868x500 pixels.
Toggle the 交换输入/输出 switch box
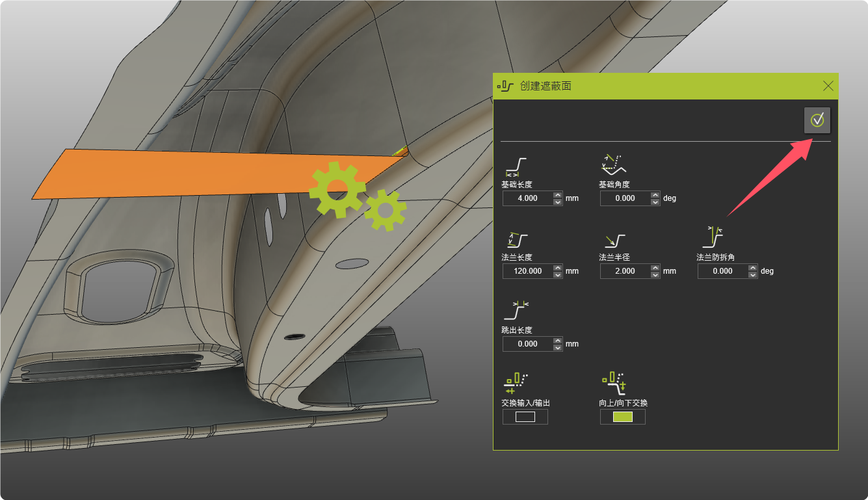pos(525,417)
